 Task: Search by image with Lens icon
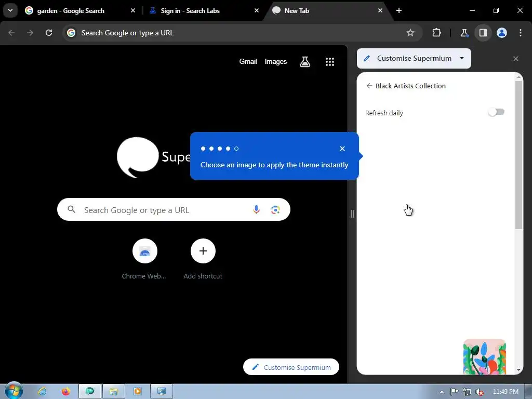point(275,210)
